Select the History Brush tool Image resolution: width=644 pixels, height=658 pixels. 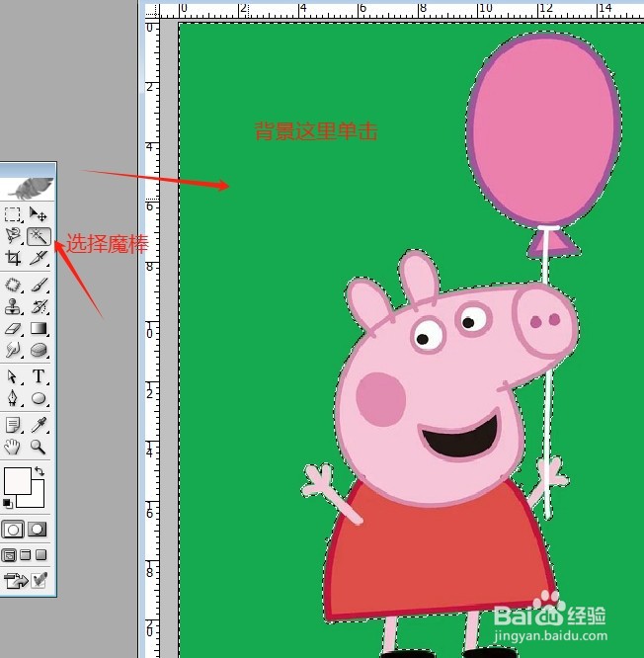(39, 306)
